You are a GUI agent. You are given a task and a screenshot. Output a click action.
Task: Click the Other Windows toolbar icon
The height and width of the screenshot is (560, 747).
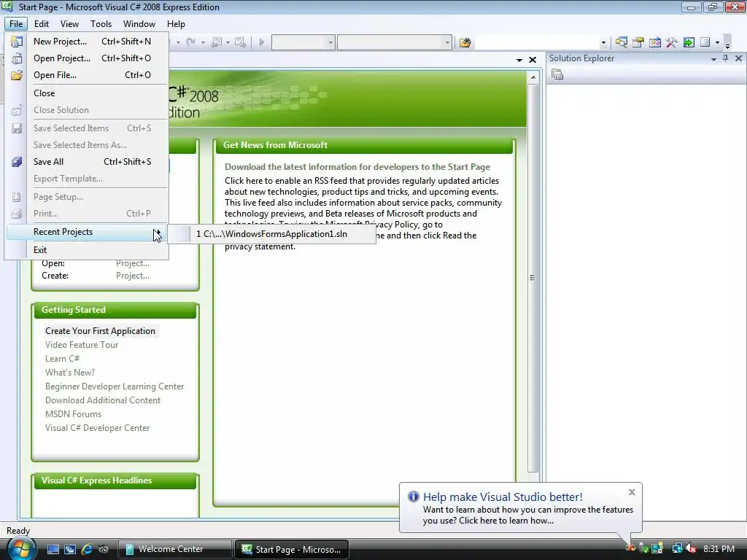(x=705, y=42)
